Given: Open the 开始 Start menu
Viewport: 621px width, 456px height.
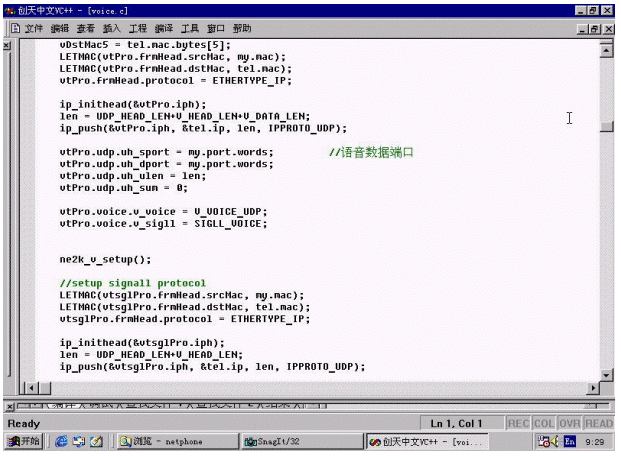Looking at the screenshot, I should point(23,441).
